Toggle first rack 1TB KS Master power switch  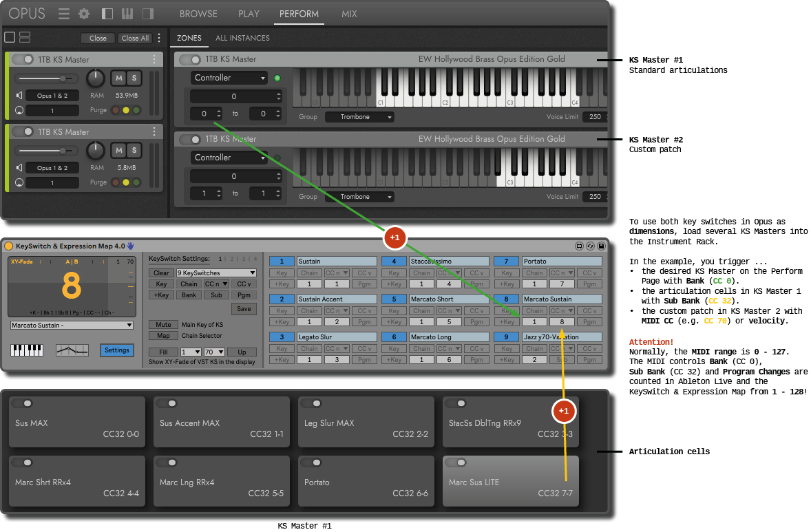click(23, 59)
